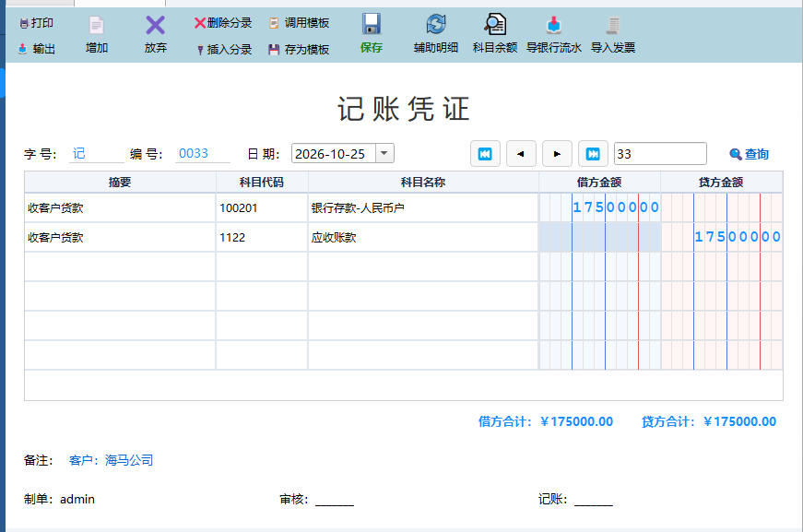The image size is (803, 532).
Task: Select the 银行存款-人民币户 account name cell
Action: coord(423,207)
